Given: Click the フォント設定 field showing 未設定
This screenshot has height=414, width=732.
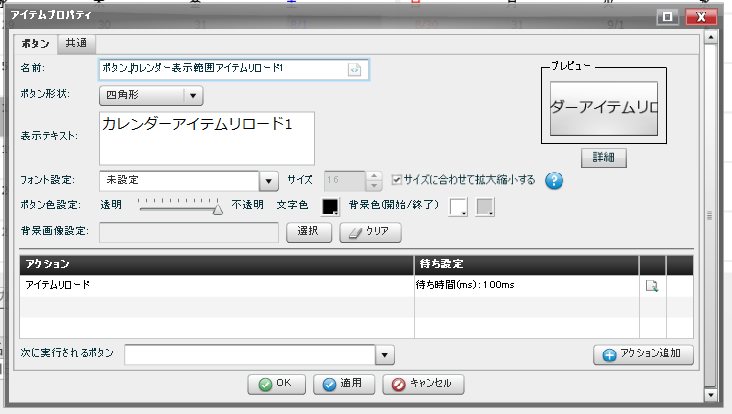Looking at the screenshot, I should [179, 181].
